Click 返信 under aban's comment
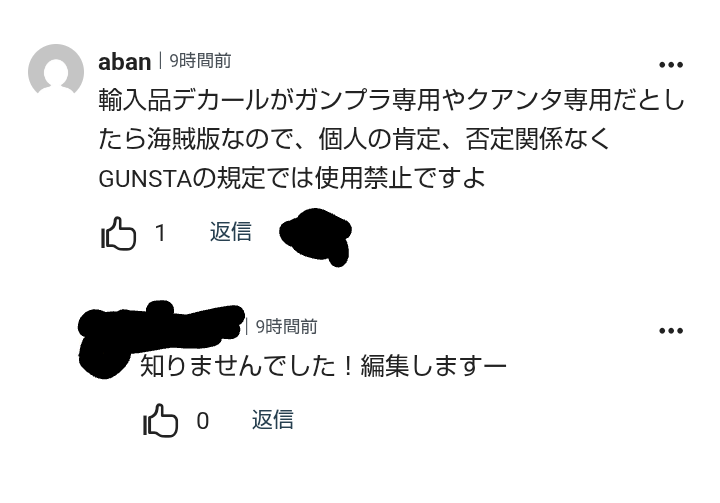This screenshot has width=720, height=503. [231, 232]
